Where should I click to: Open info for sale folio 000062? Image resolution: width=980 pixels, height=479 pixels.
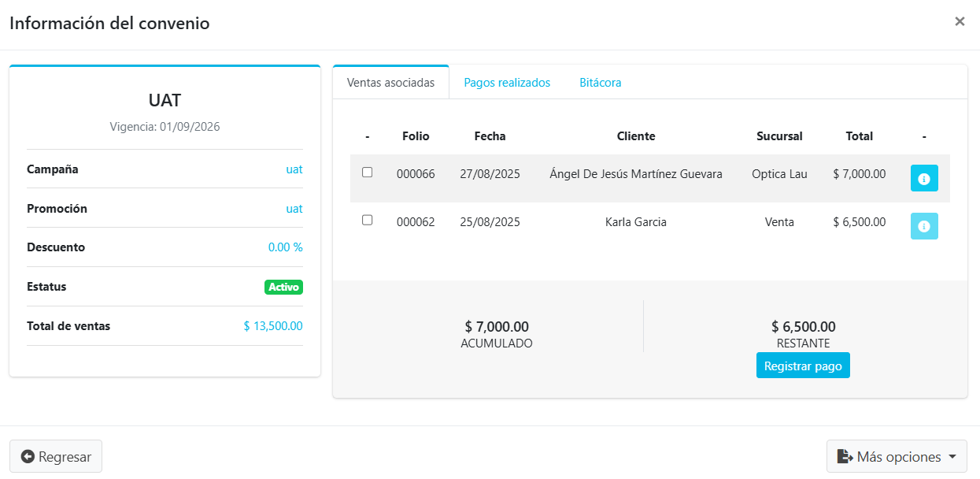924,226
